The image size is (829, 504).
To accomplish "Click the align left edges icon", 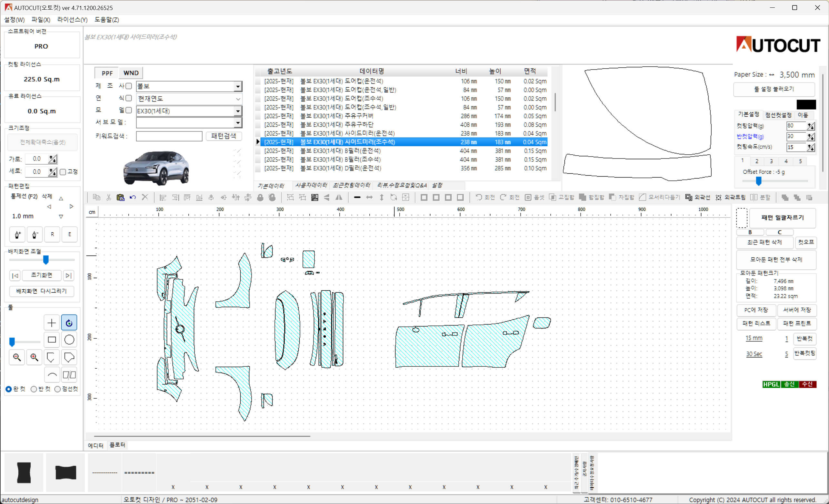I will pyautogui.click(x=163, y=197).
